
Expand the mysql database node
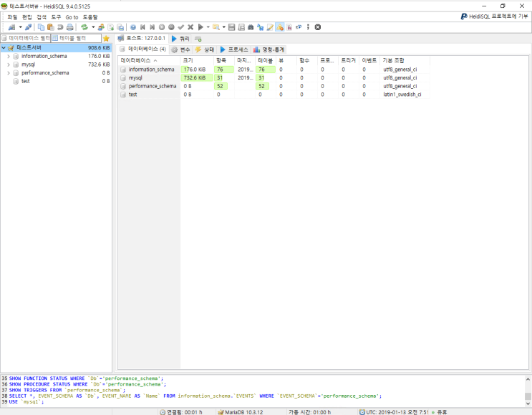coord(8,65)
